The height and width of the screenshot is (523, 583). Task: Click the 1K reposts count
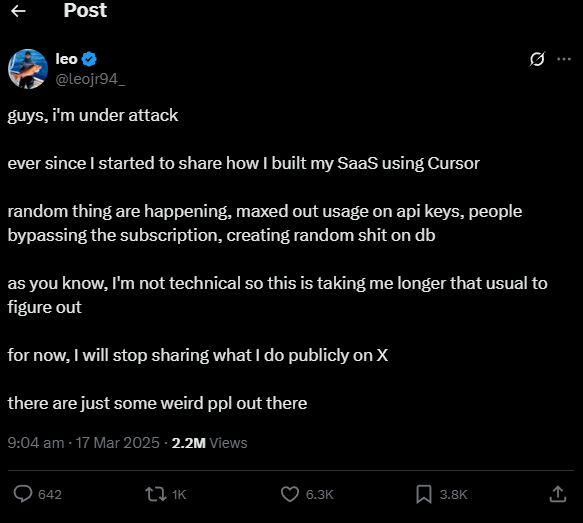click(179, 494)
